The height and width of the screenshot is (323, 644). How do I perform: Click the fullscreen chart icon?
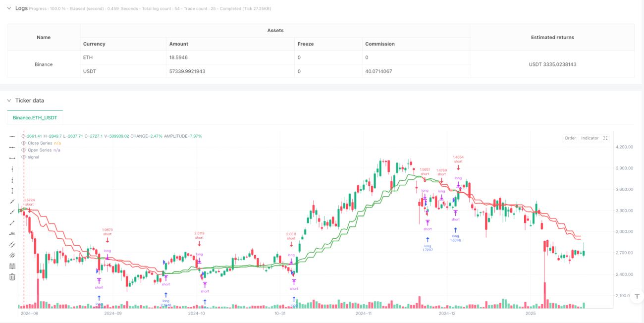tap(605, 138)
